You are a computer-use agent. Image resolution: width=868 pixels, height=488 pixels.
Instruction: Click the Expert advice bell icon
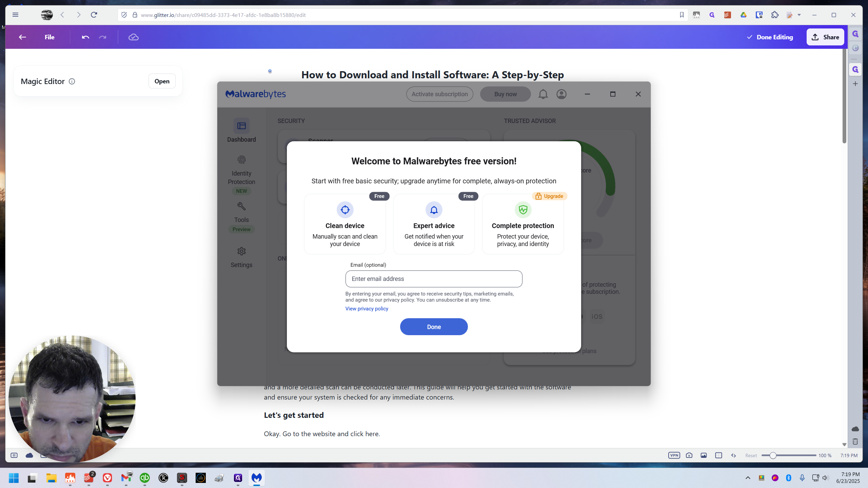tap(434, 210)
